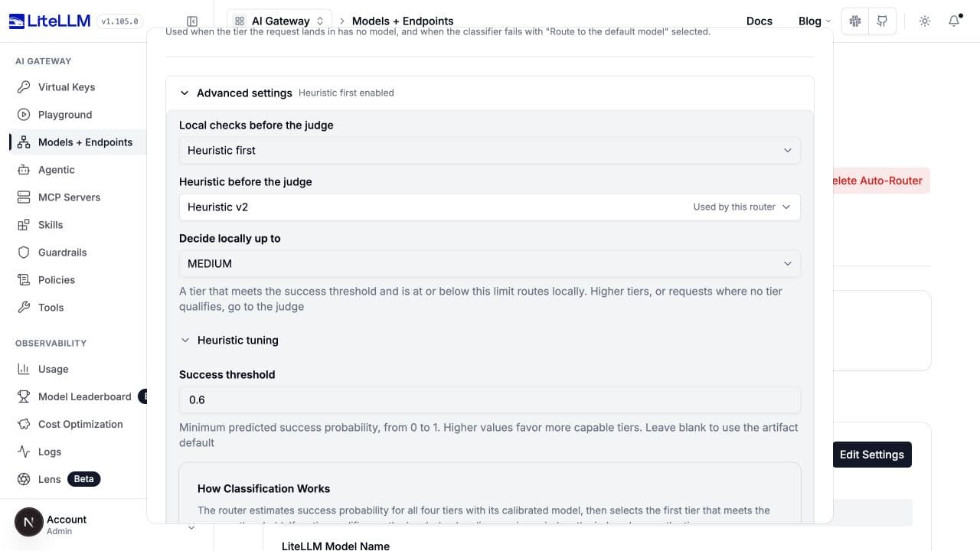Open the Docs link
The width and height of the screenshot is (980, 551).
(759, 21)
